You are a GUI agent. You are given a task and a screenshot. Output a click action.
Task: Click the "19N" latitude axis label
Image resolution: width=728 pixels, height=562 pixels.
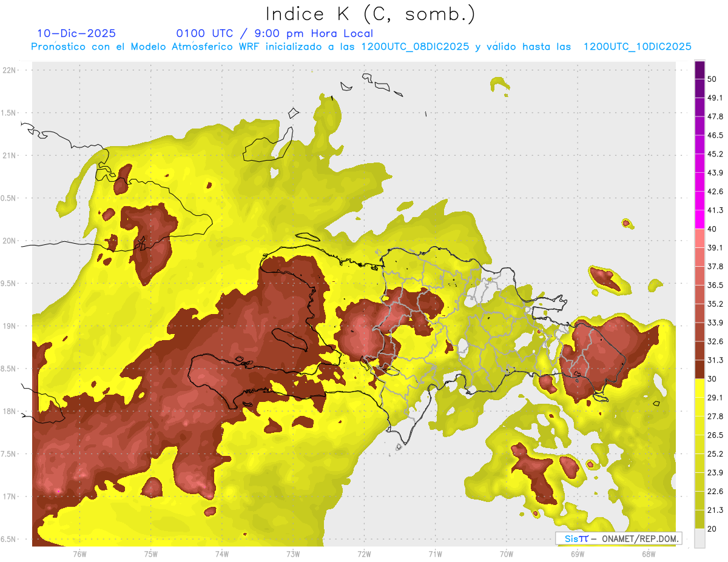pyautogui.click(x=9, y=326)
